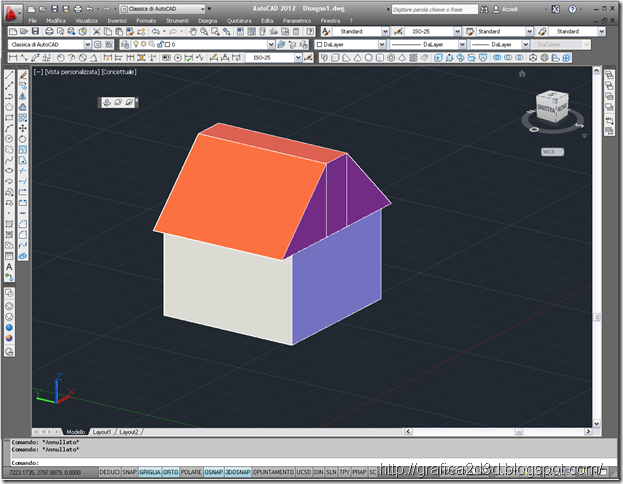Click the Save floppy disk icon
The image size is (623, 484).
click(x=35, y=31)
